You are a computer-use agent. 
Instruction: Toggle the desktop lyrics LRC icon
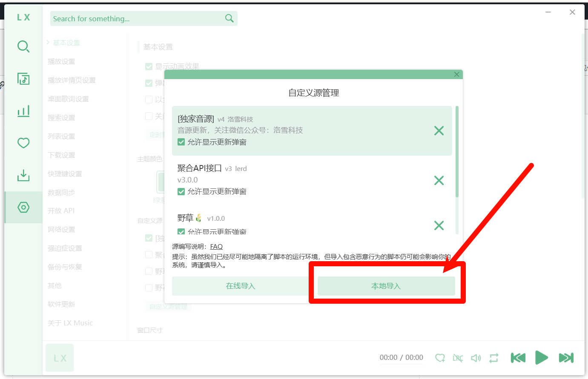pyautogui.click(x=458, y=358)
